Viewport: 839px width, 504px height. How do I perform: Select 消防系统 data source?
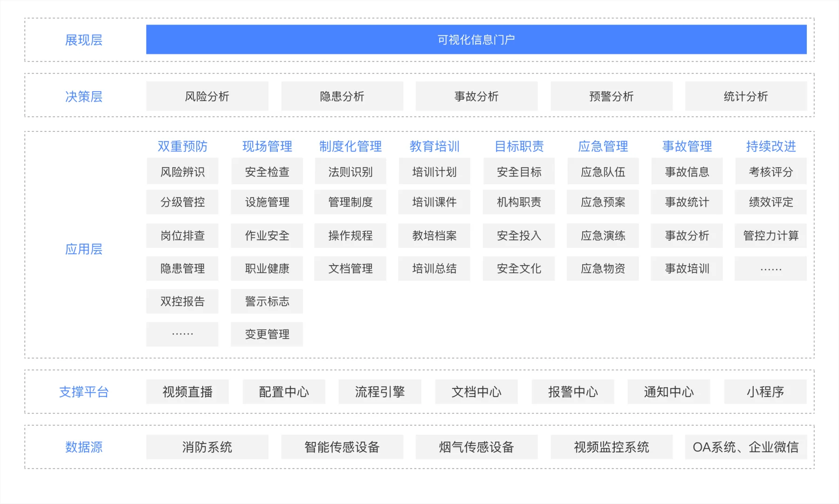coord(207,447)
